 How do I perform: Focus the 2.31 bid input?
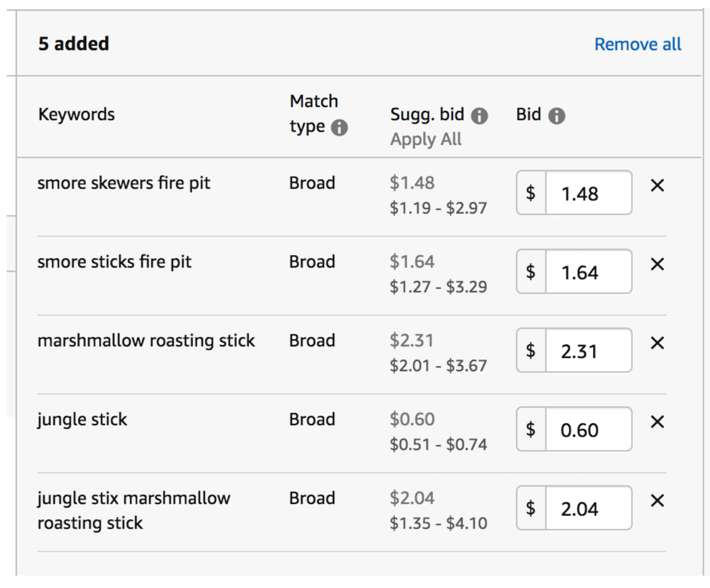pyautogui.click(x=589, y=351)
